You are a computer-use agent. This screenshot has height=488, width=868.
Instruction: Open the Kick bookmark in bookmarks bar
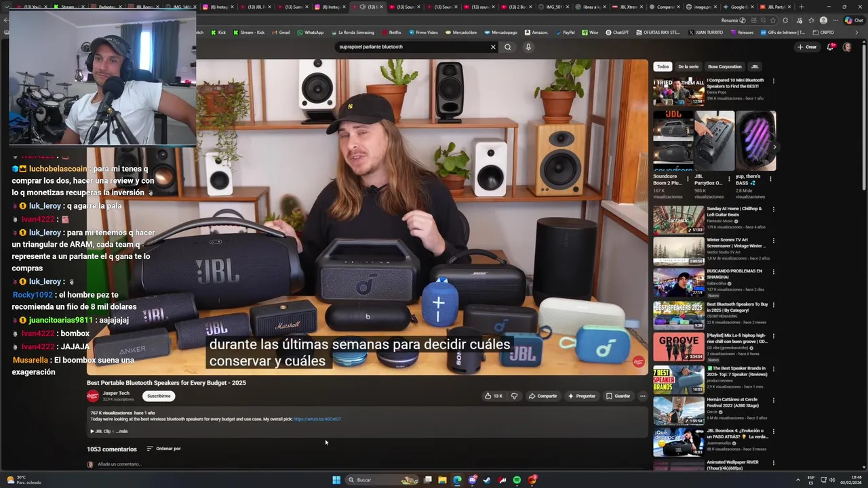click(218, 33)
